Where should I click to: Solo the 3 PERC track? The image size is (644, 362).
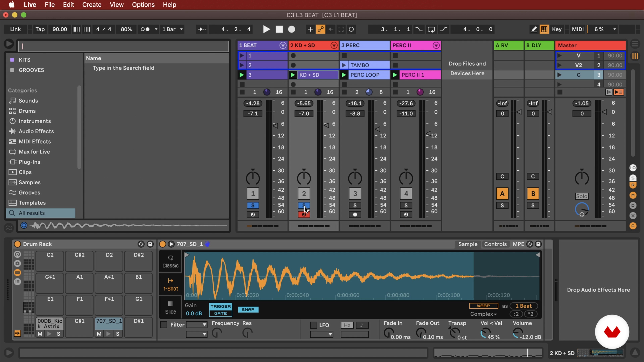coord(355,206)
